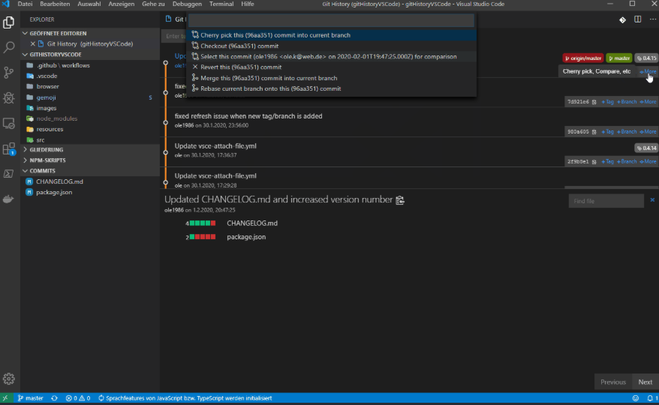Image resolution: width=659 pixels, height=405 pixels.
Task: Copy hash icon next to 7d921e6
Action: 594,102
